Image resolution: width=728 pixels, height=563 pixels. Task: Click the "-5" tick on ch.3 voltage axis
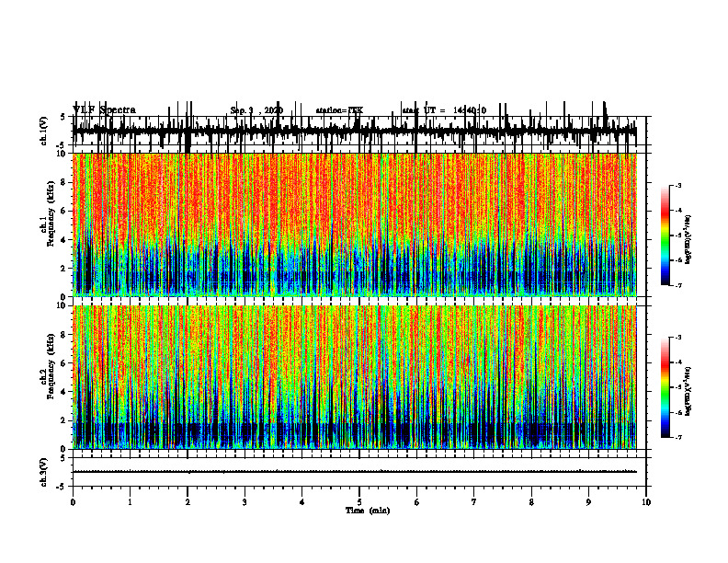62,487
